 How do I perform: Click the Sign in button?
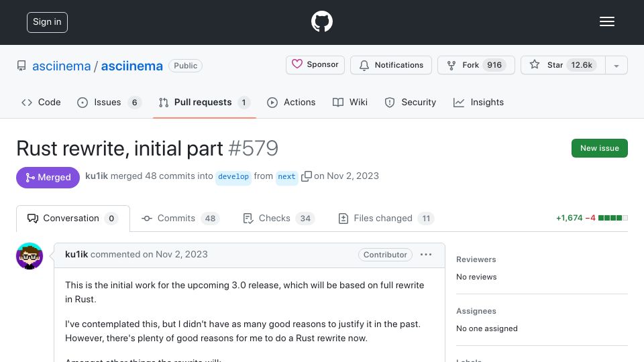(47, 22)
